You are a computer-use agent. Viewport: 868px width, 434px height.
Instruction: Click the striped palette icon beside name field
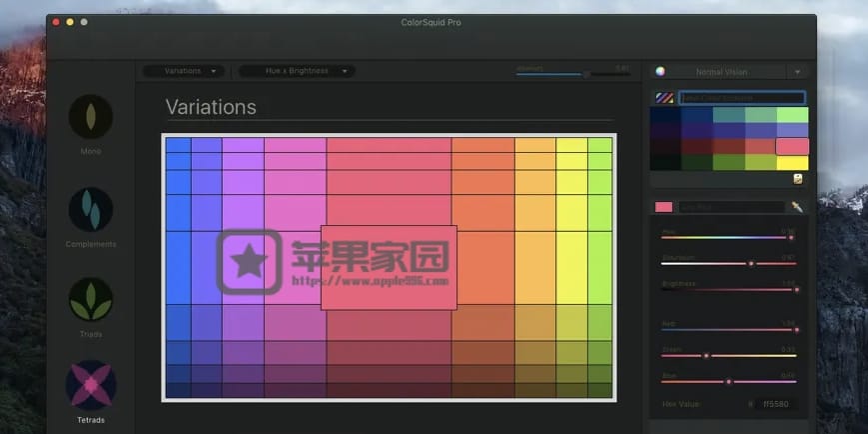coord(664,98)
